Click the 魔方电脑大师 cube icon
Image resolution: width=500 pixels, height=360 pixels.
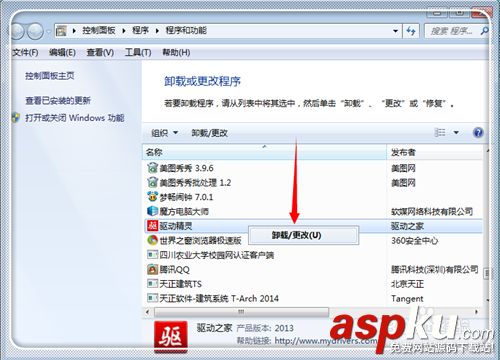(x=152, y=211)
